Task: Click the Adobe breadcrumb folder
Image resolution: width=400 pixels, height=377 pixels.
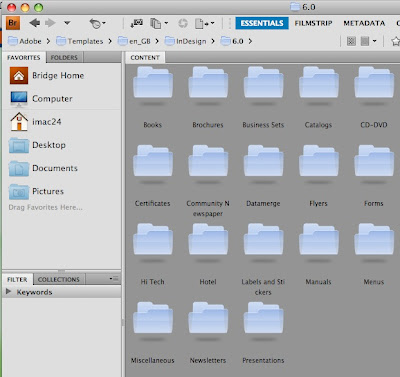Action: (25, 41)
